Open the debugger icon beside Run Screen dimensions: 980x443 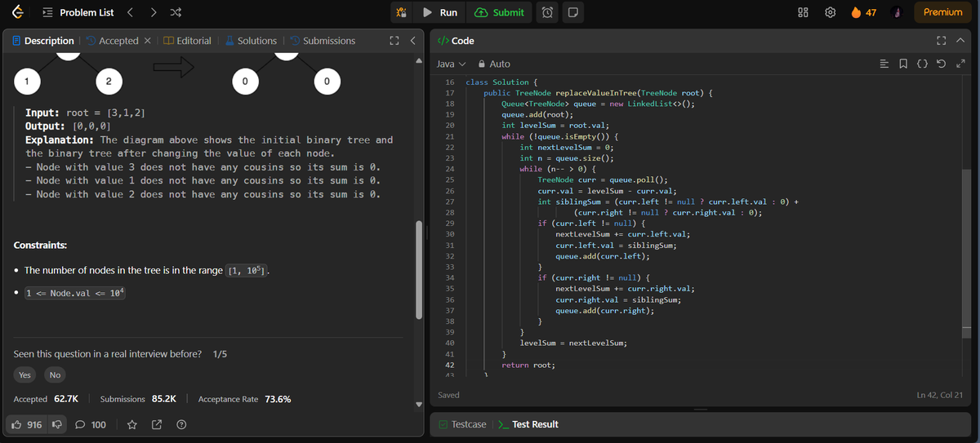[401, 12]
